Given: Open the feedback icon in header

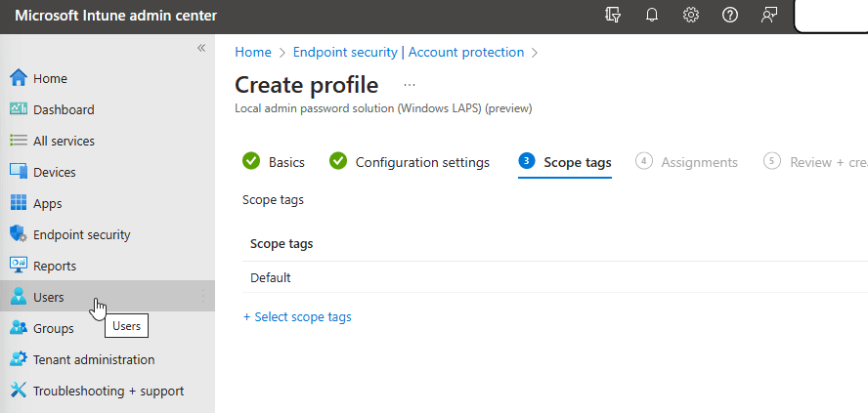Looking at the screenshot, I should (769, 16).
